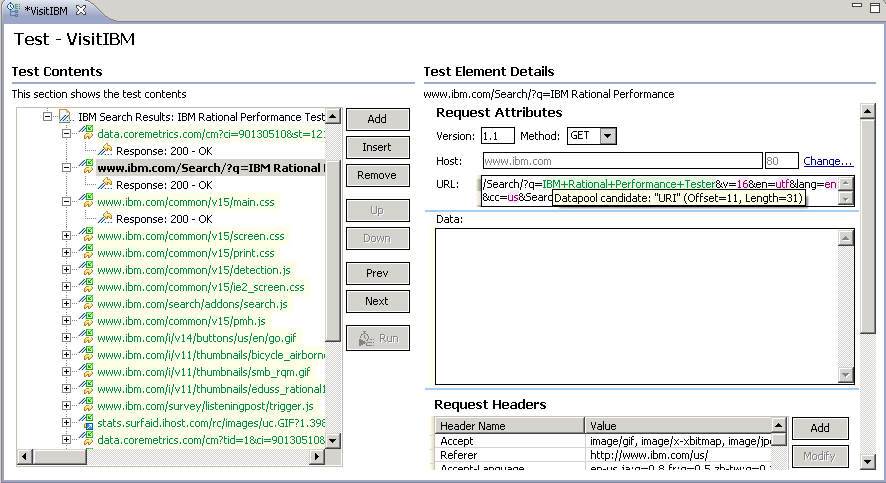
Task: Expand the screen.css request node
Action: click(66, 236)
